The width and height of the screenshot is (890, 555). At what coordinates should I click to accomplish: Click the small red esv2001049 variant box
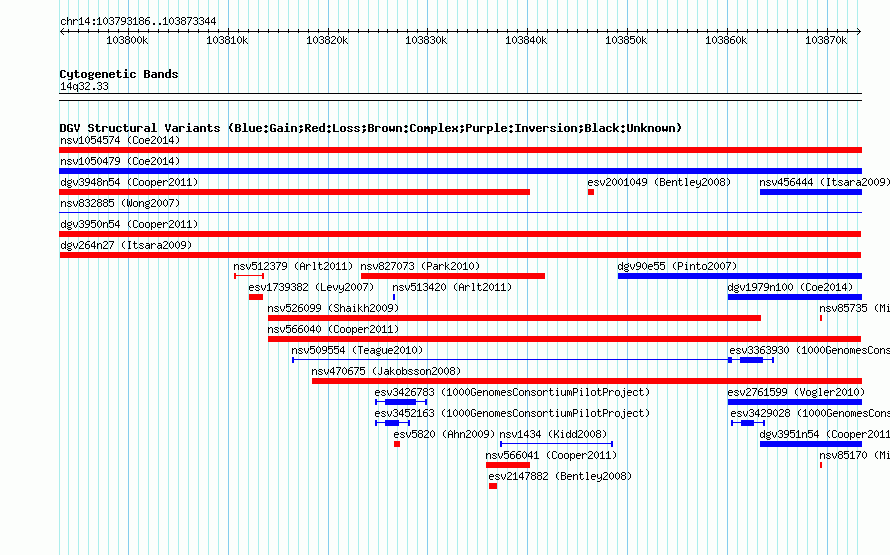coord(591,192)
